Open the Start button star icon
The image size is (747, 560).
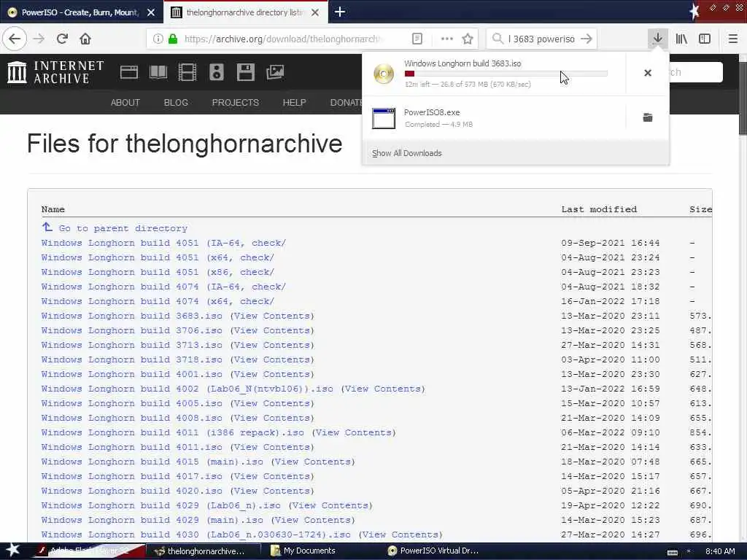click(13, 551)
